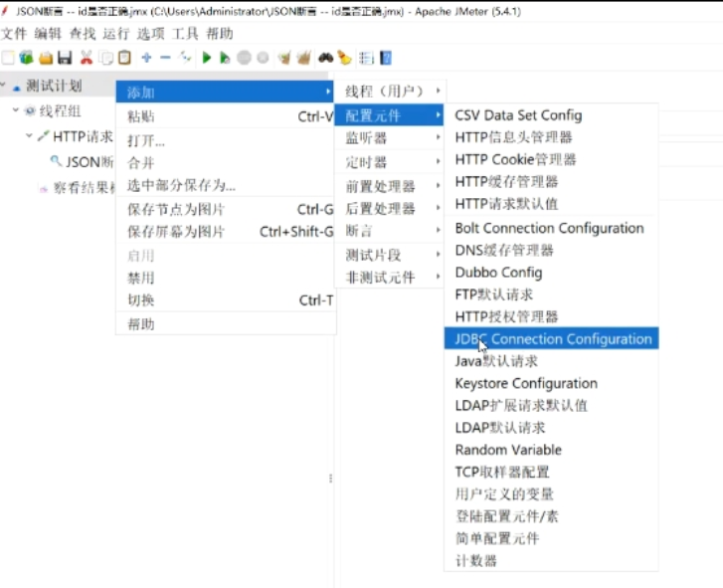Click the Stop test icon
Screen dimensions: 723x588
pos(244,58)
